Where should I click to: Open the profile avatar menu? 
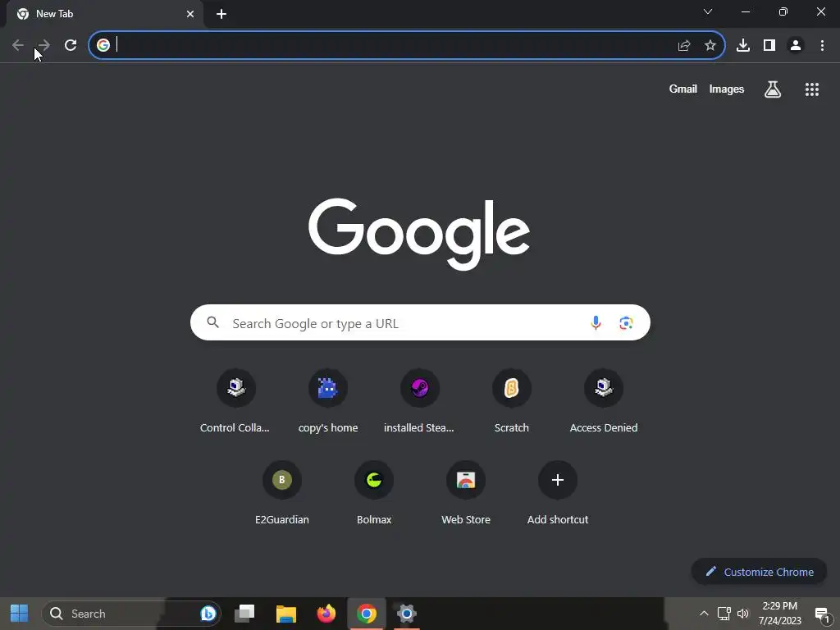click(x=796, y=46)
